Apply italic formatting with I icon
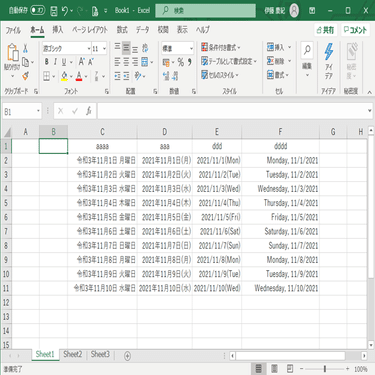The width and height of the screenshot is (375, 375). (55, 62)
